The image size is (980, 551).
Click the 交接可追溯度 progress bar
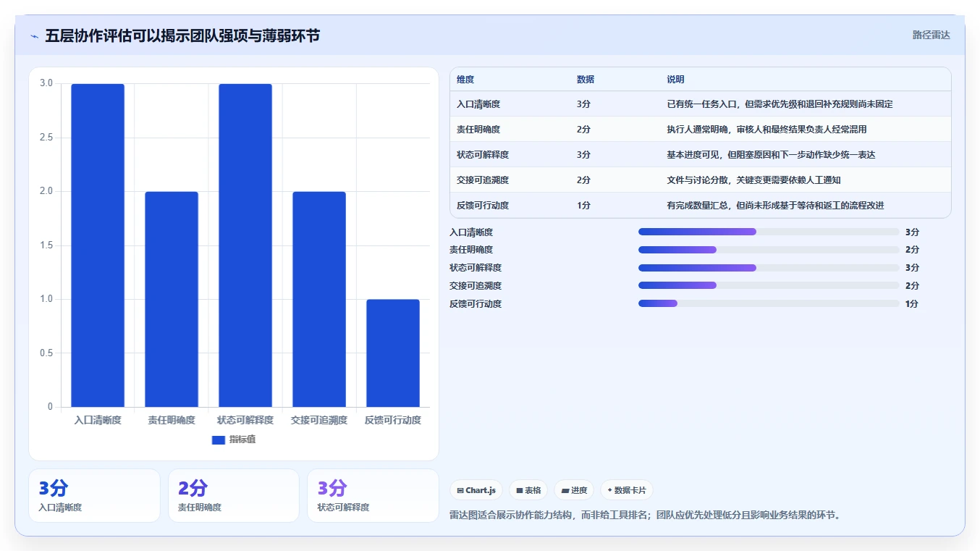[769, 286]
